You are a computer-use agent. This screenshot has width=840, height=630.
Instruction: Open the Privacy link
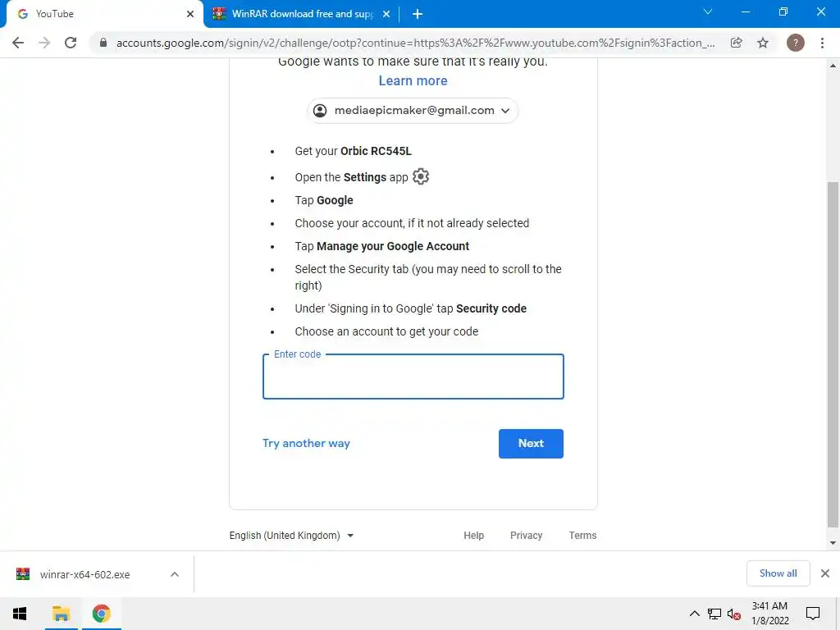click(526, 535)
